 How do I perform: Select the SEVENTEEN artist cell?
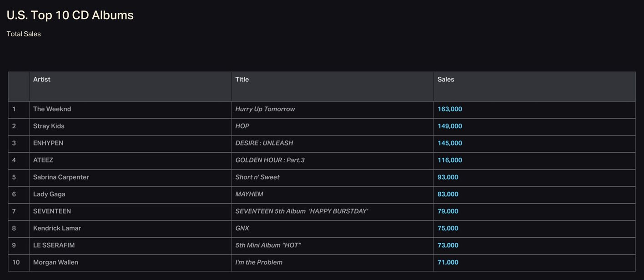[130, 212]
